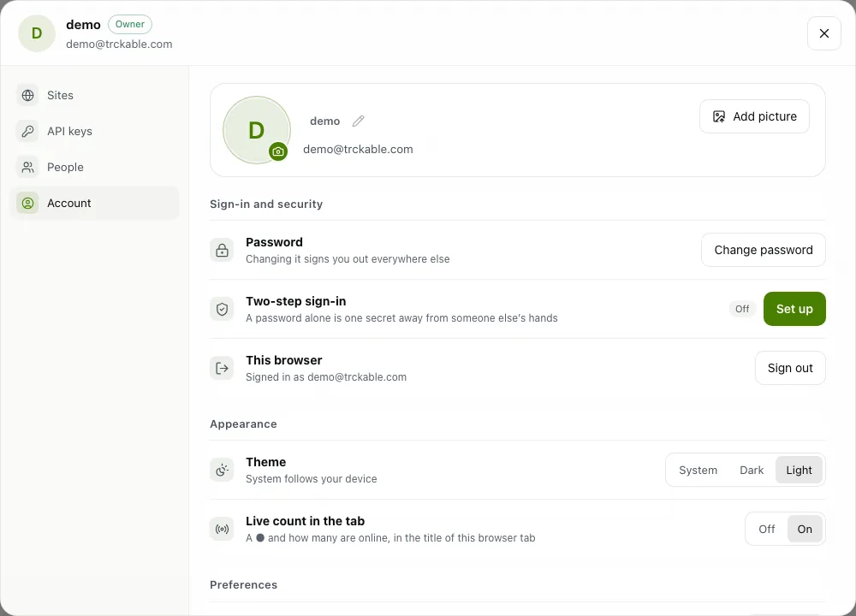856x616 pixels.
Task: Click the "System follows your device" description
Action: click(x=312, y=479)
